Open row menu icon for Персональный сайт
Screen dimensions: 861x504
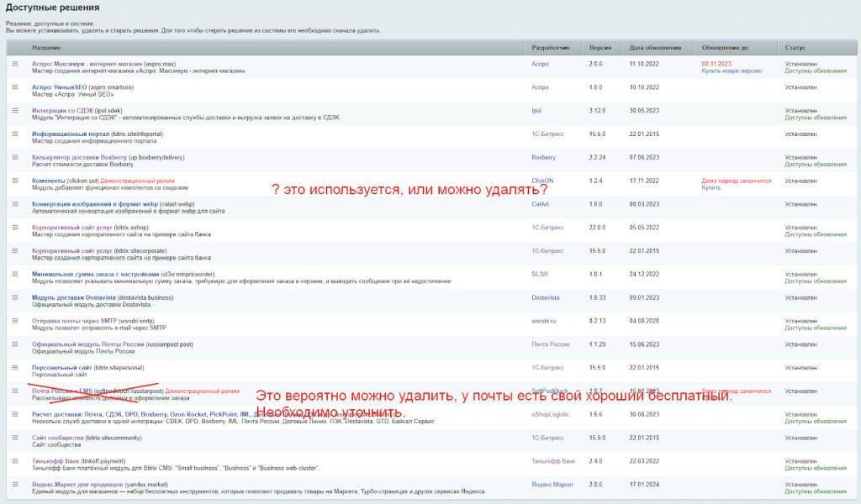pyautogui.click(x=15, y=367)
